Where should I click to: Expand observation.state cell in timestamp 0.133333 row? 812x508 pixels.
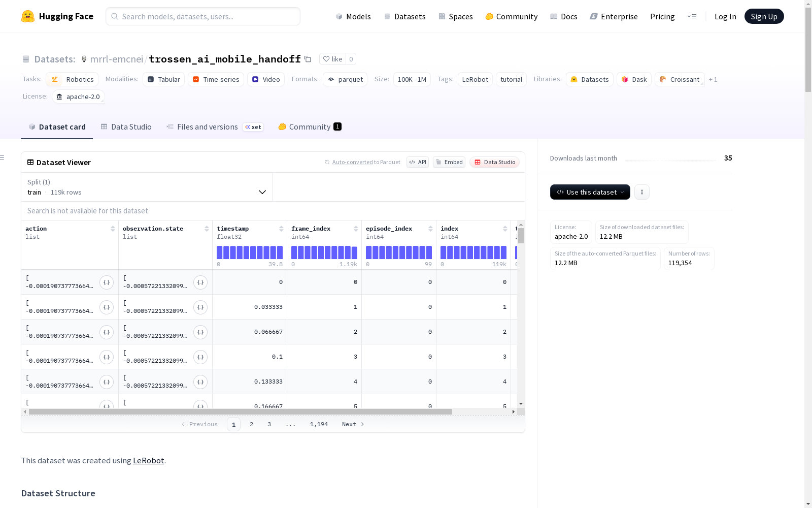coord(200,382)
